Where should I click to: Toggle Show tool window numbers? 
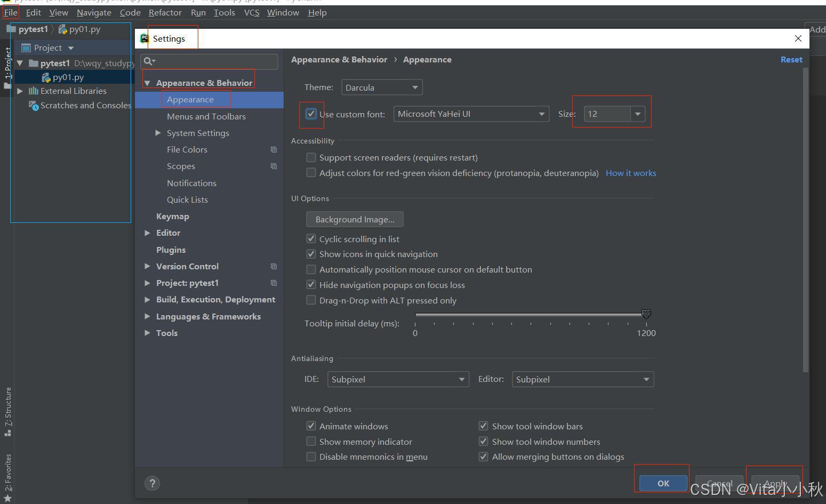point(483,442)
